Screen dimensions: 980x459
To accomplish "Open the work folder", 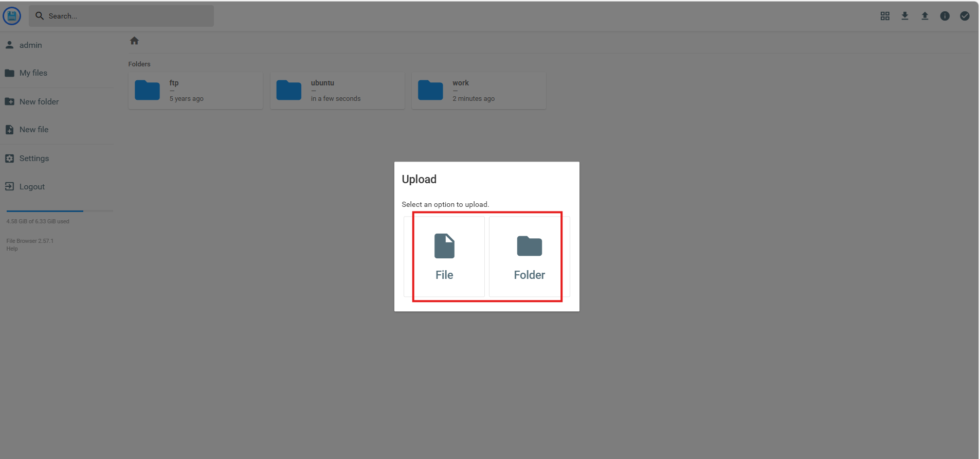I will [x=479, y=91].
